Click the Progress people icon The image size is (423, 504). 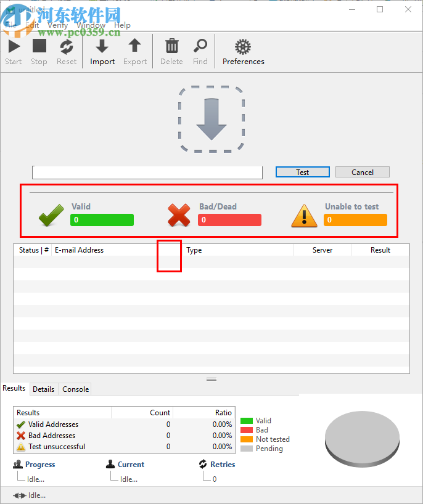coord(18,464)
